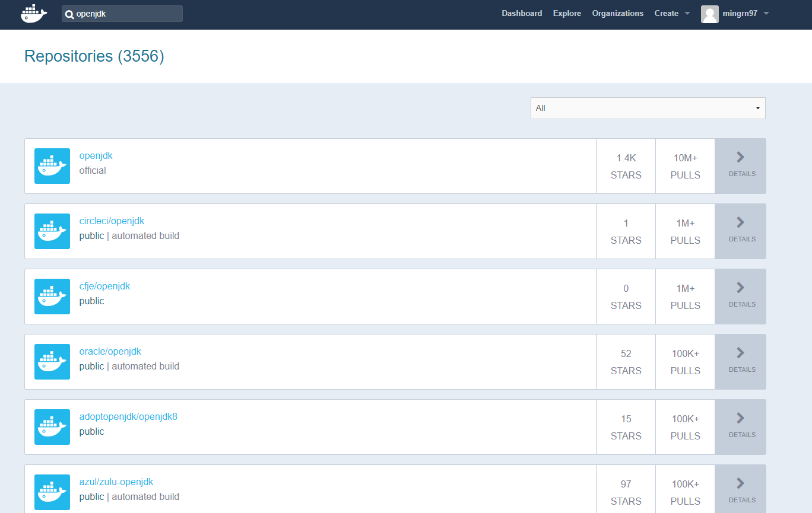Click the search field containing openjdk
This screenshot has width=812, height=513.
[122, 14]
